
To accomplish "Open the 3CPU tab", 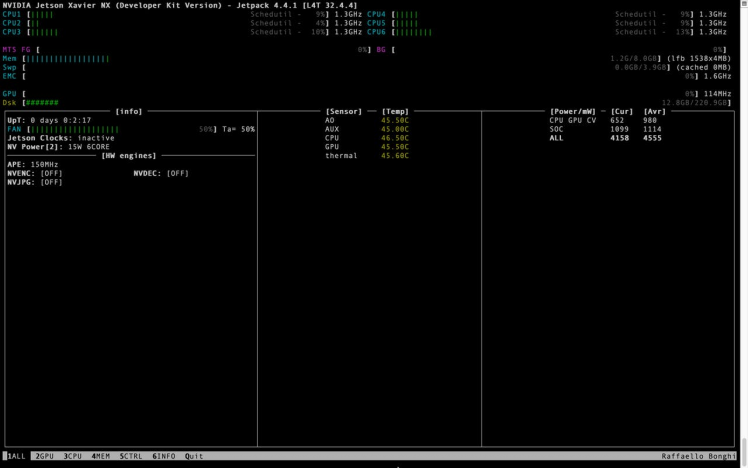I will (x=73, y=456).
